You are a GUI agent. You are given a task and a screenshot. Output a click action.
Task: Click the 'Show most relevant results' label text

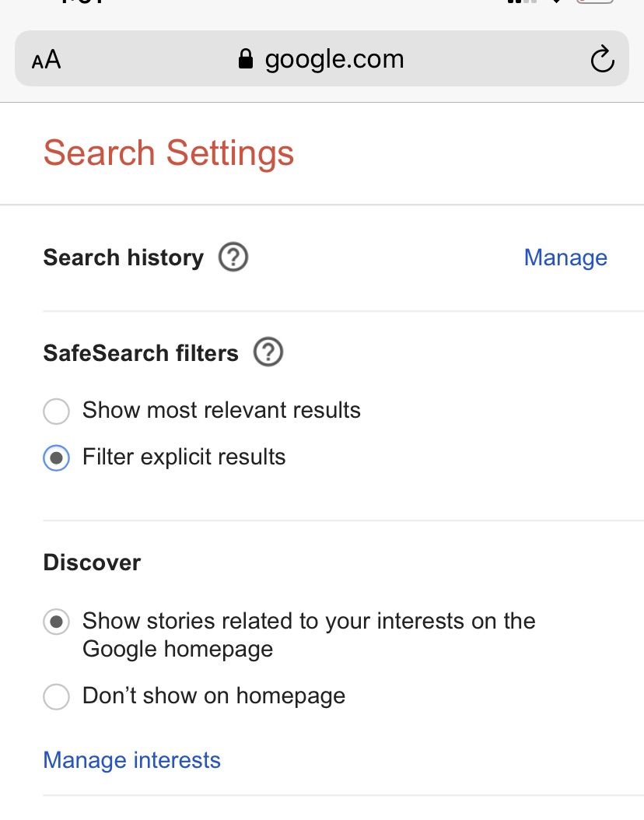[x=222, y=410]
